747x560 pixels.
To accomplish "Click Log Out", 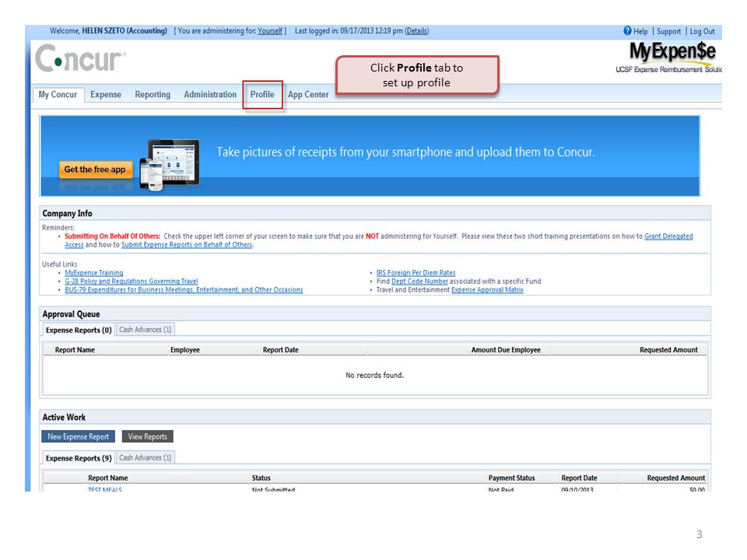I will click(702, 31).
